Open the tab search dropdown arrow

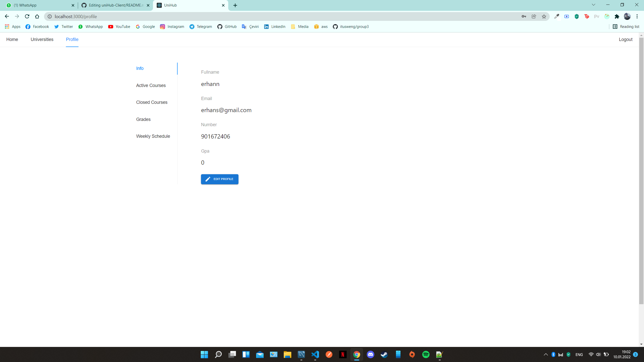pos(593,5)
